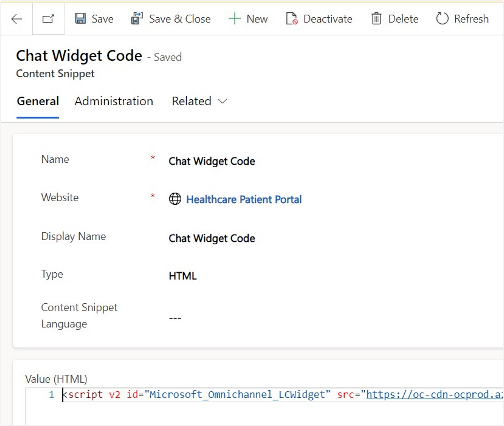Open record in new window icon
The image size is (504, 426).
(x=48, y=19)
